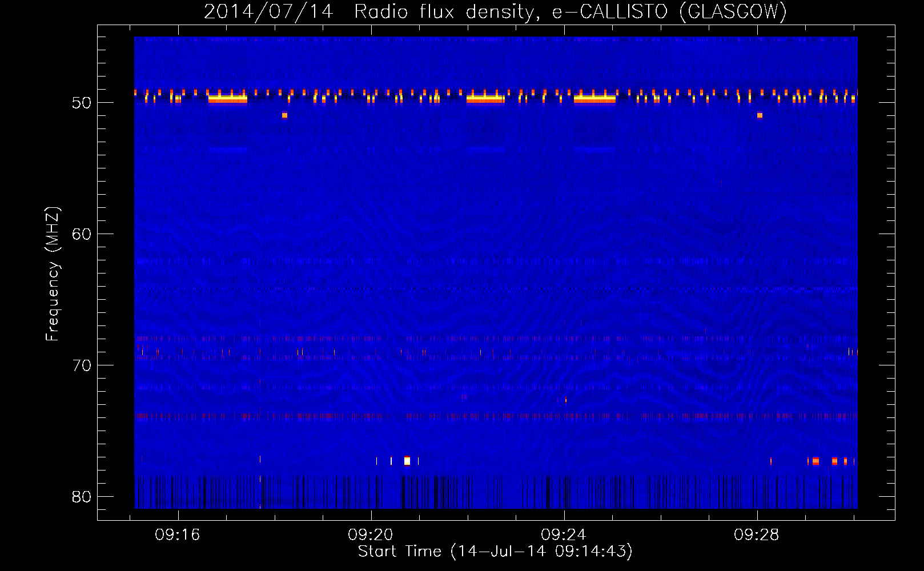
Task: Click the 09:28 time tick label
Action: coord(757,535)
